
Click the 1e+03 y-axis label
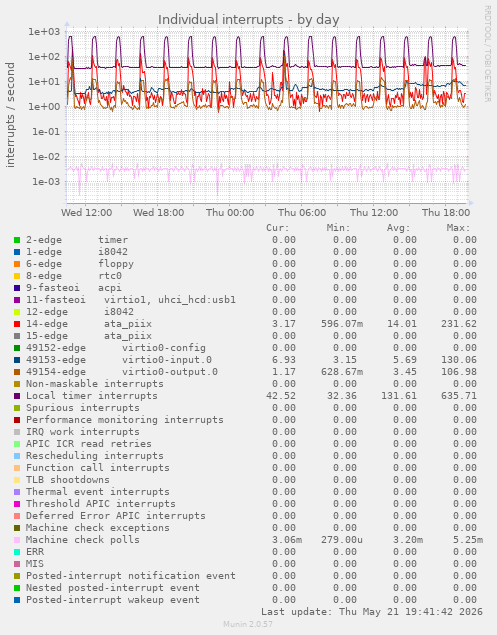(44, 32)
